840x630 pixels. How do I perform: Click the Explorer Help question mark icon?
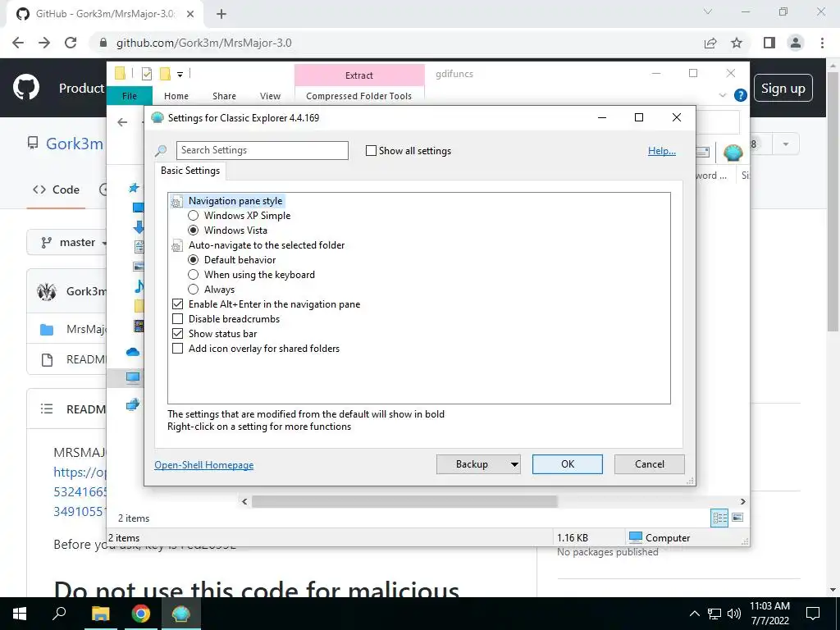[x=741, y=95]
